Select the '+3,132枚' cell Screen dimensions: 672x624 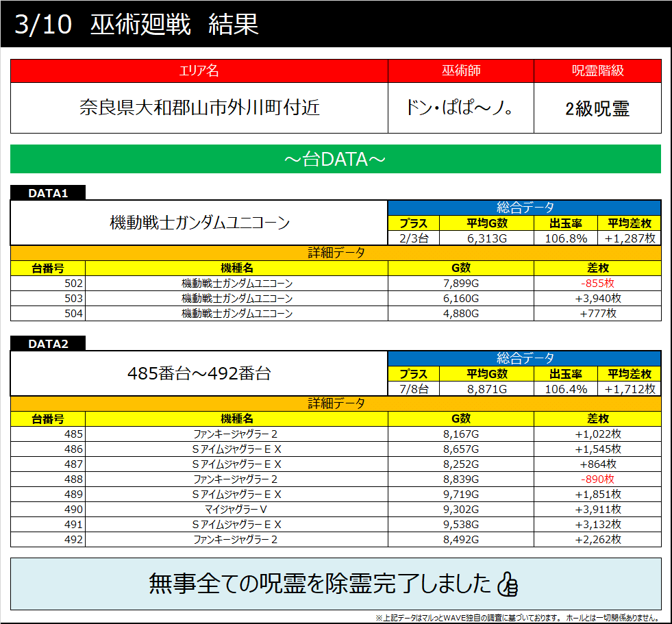point(597,524)
